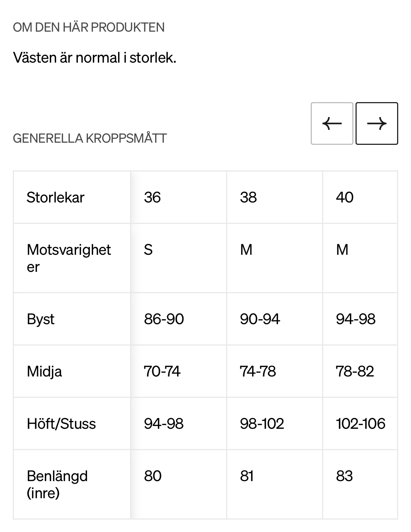Click the text Västen är normal i storlek
This screenshot has height=532, width=411.
(x=95, y=57)
